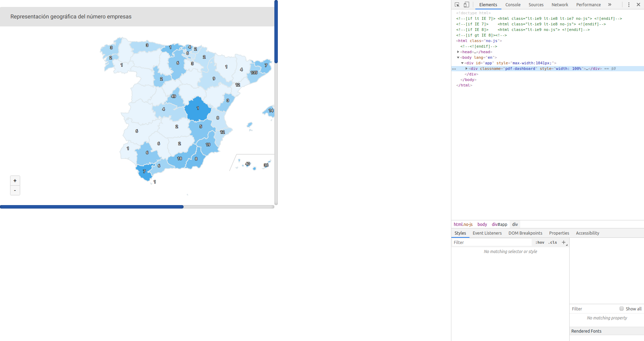Open the DevTools more tabs chevron
This screenshot has width=644, height=341.
click(610, 5)
